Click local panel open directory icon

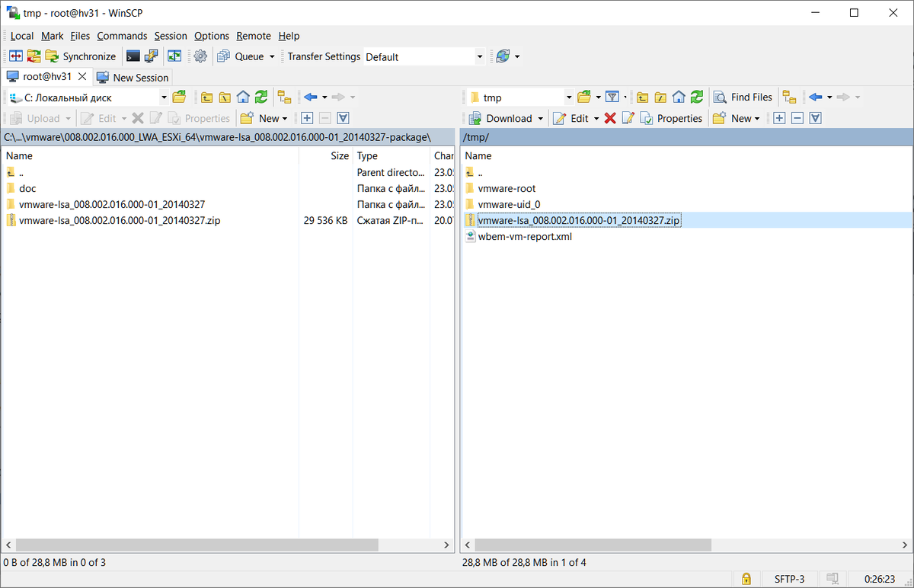[179, 97]
